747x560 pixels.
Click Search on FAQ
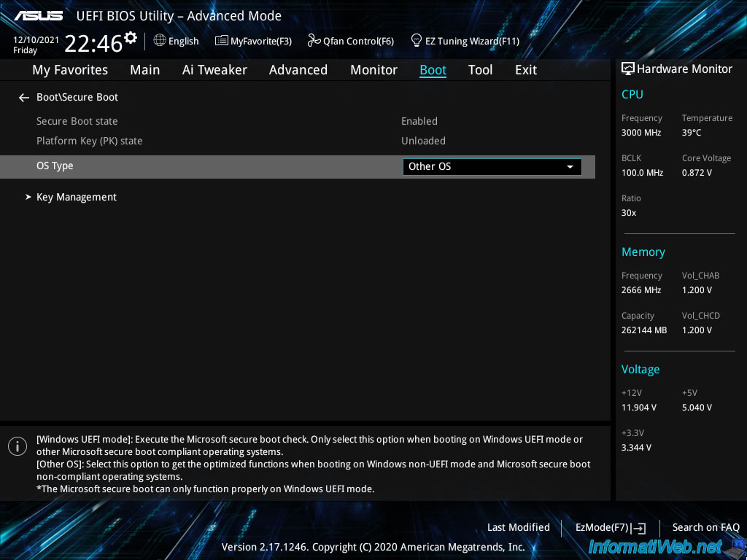point(705,527)
